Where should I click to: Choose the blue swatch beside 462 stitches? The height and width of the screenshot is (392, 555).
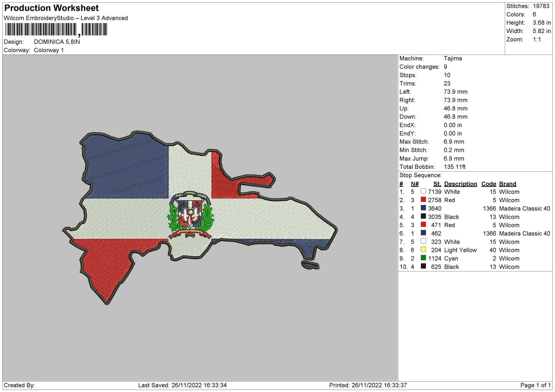423,233
